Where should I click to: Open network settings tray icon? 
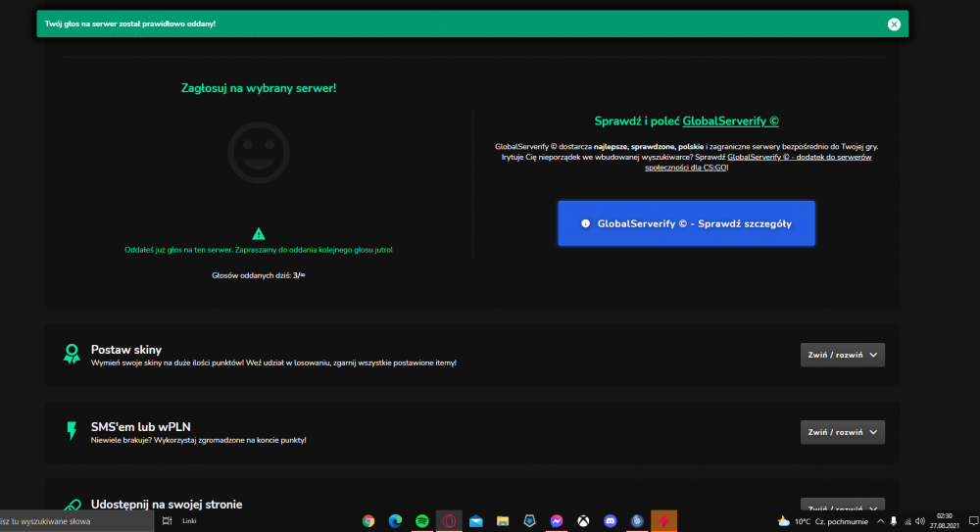click(907, 521)
